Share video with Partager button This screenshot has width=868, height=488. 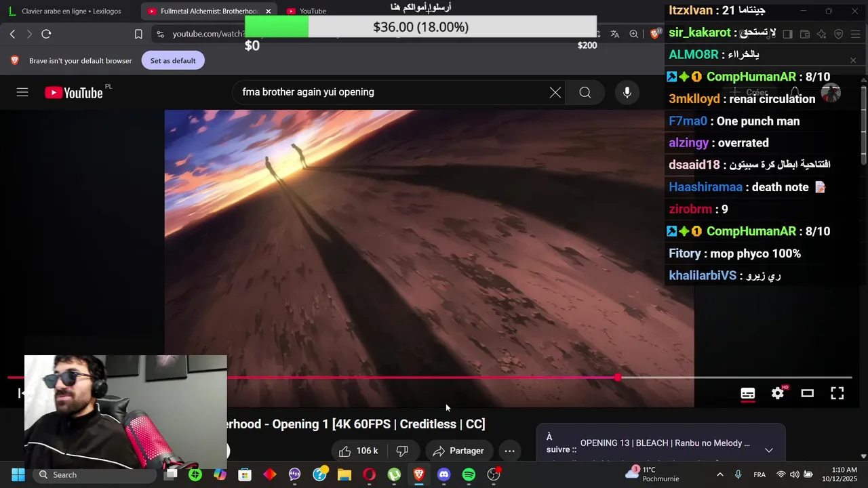click(x=459, y=451)
